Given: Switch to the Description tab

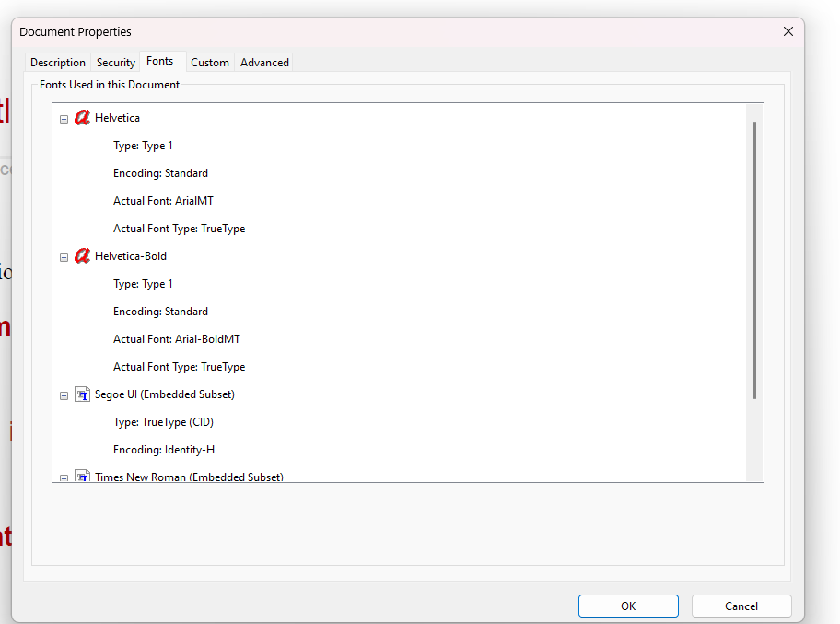Looking at the screenshot, I should [x=58, y=63].
